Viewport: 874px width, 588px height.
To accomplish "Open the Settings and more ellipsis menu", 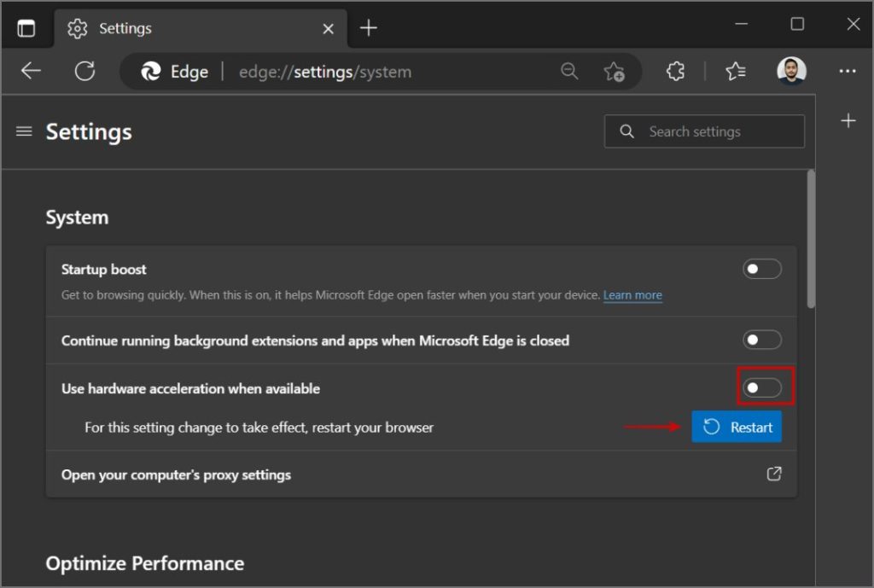I will [848, 71].
